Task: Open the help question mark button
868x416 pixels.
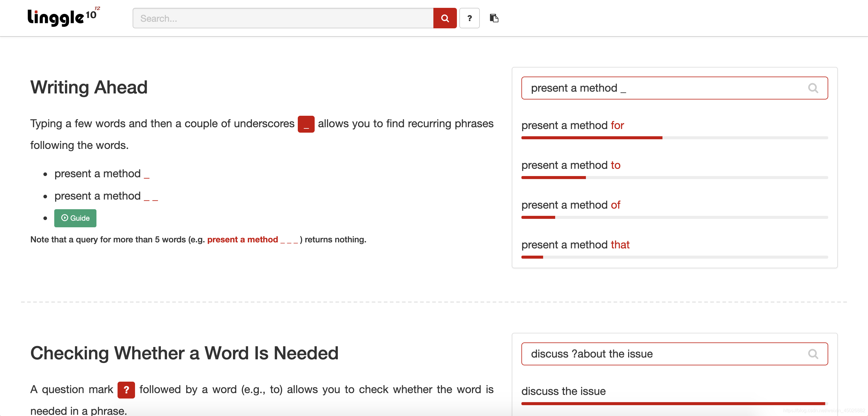Action: (469, 18)
